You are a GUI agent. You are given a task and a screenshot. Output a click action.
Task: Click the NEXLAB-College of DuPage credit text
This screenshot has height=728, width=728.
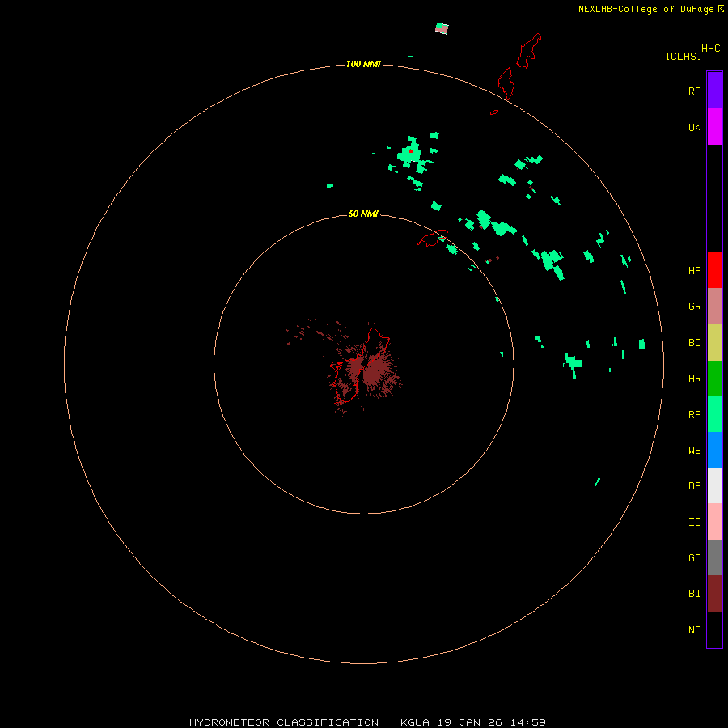651,9
